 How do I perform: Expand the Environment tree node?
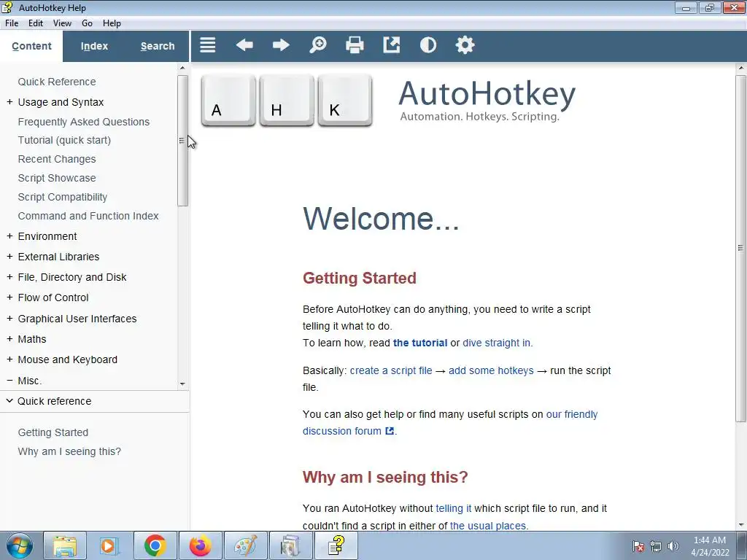coord(9,236)
